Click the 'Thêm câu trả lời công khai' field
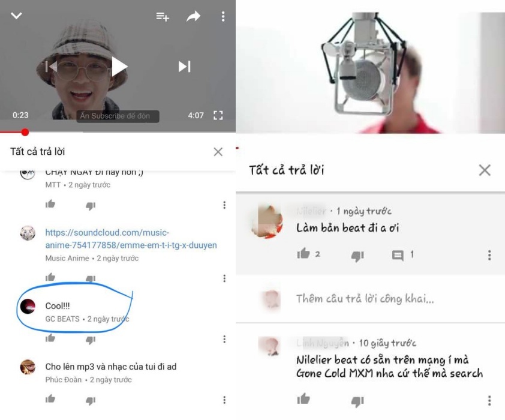 point(365,299)
